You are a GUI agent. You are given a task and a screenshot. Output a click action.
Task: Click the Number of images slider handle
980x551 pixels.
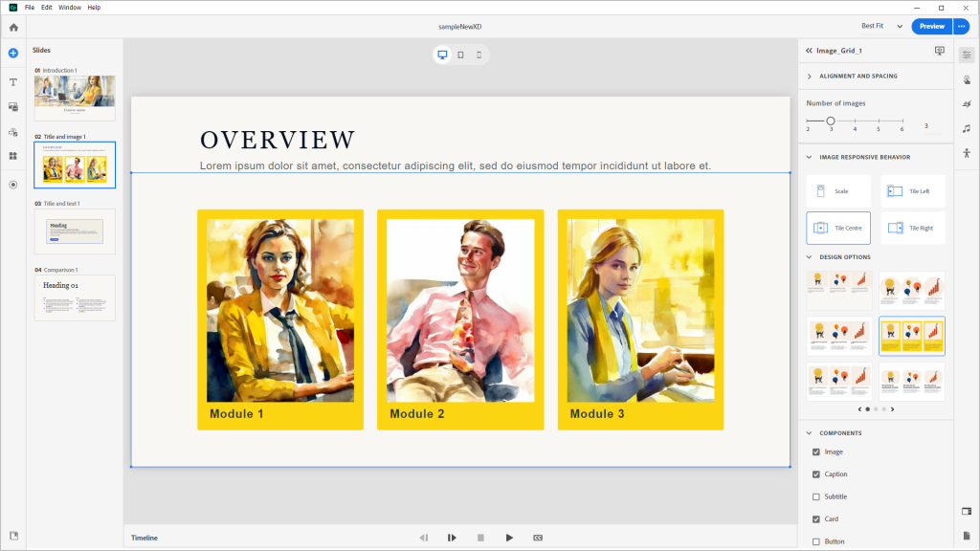831,121
